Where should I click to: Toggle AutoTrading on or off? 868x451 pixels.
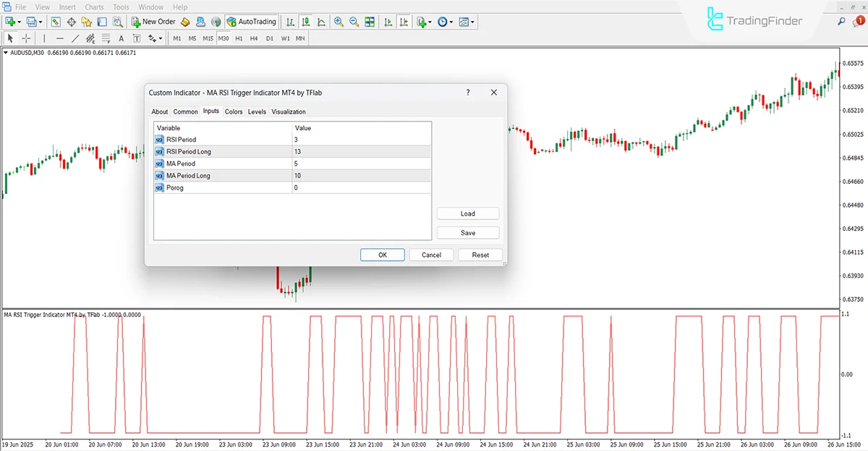click(x=252, y=22)
